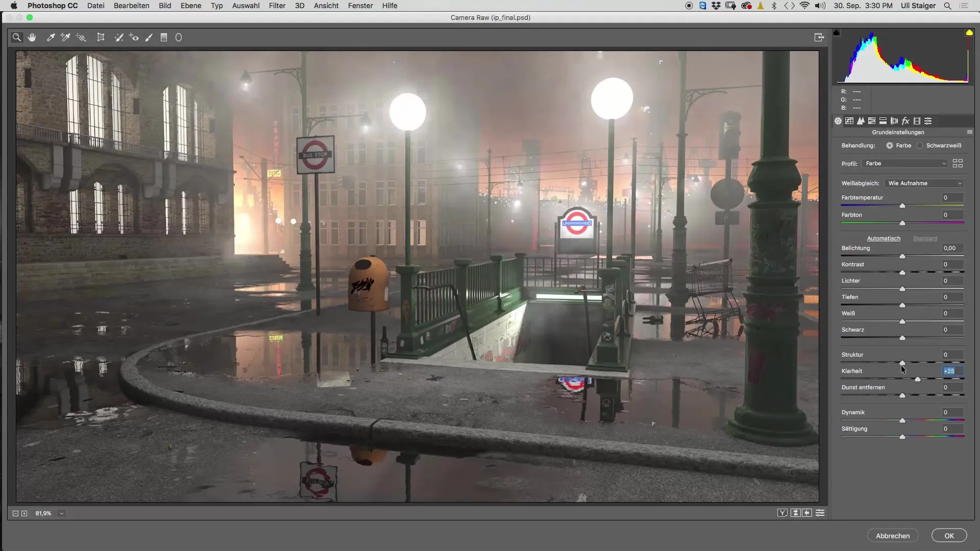The image size is (980, 551).
Task: Toggle full screen mode icon
Action: point(819,37)
